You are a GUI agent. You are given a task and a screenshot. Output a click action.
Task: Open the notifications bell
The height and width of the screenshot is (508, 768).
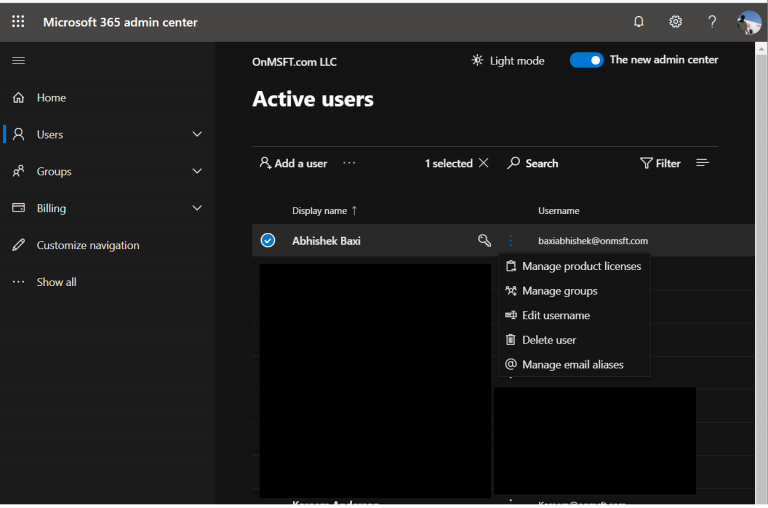tap(639, 22)
